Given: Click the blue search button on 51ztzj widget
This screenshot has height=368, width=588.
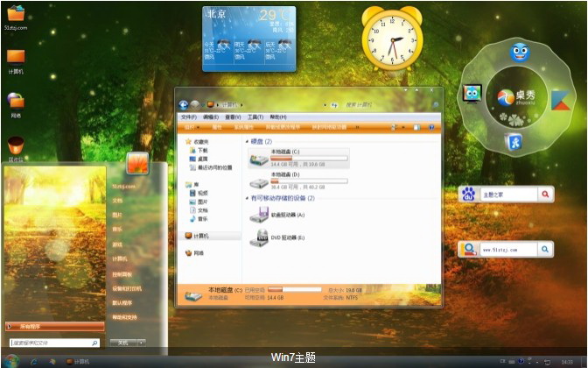Looking at the screenshot, I should (545, 249).
